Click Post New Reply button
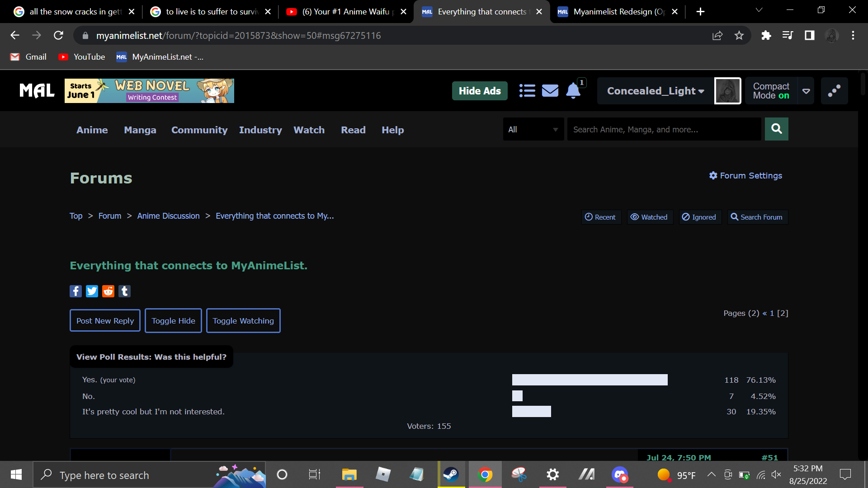Viewport: 868px width, 488px height. click(x=105, y=321)
